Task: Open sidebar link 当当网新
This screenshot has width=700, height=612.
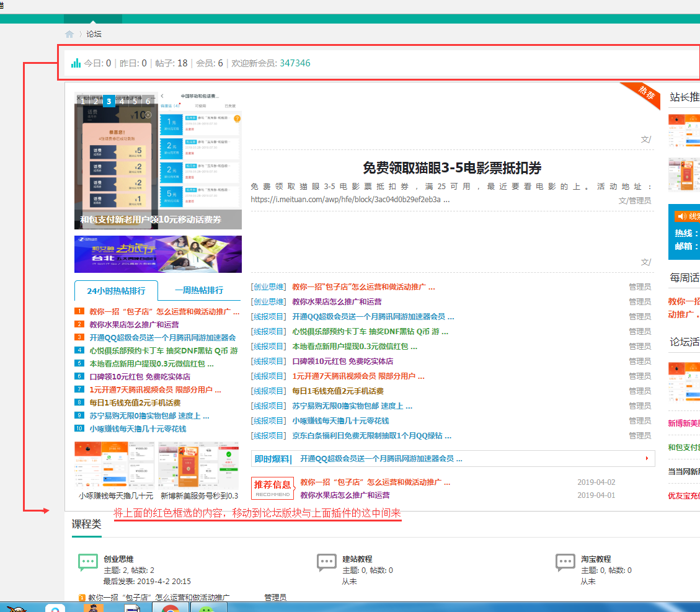Action: click(684, 471)
